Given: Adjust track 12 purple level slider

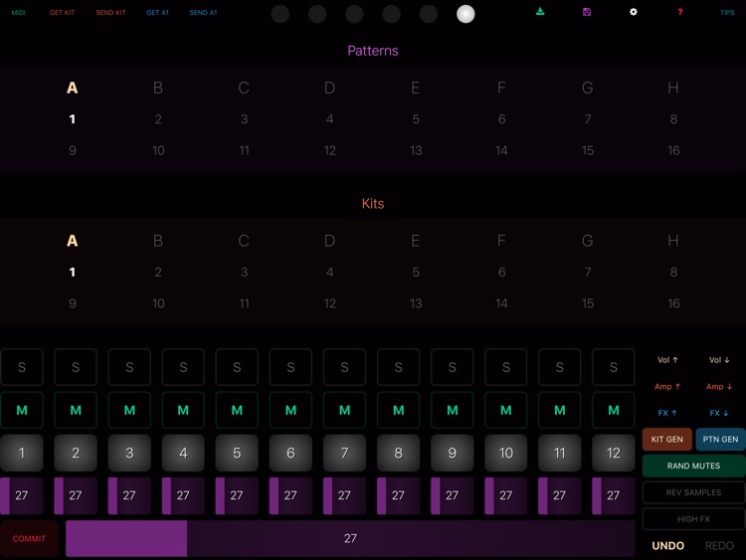Looking at the screenshot, I should [x=614, y=495].
